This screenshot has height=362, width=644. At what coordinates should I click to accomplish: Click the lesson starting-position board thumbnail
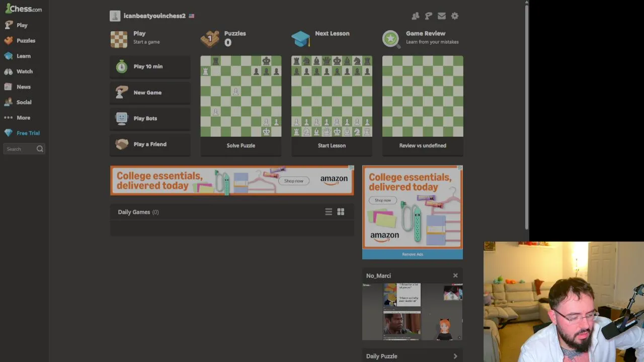tap(332, 96)
